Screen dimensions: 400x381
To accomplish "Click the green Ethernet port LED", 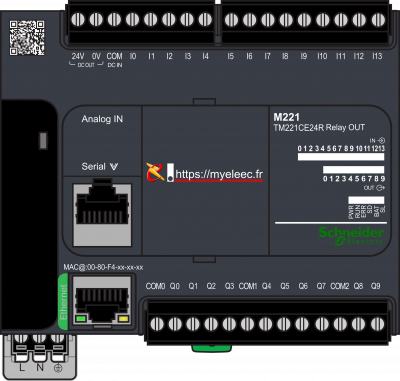I will 80,319.
